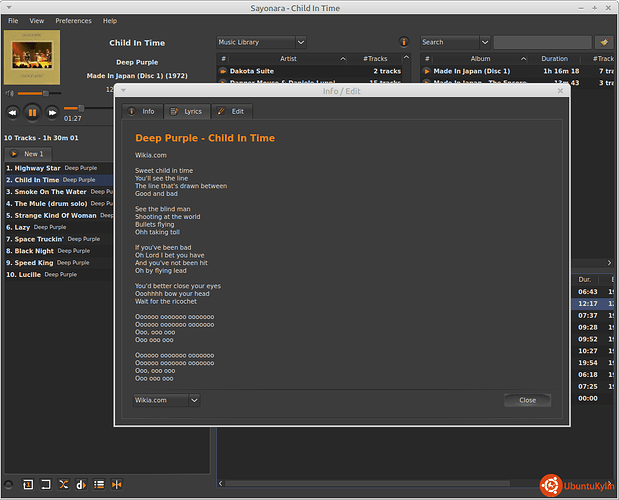Open the Info / Edit dialog titlebar menu arrow
The image size is (619, 500).
(x=123, y=91)
